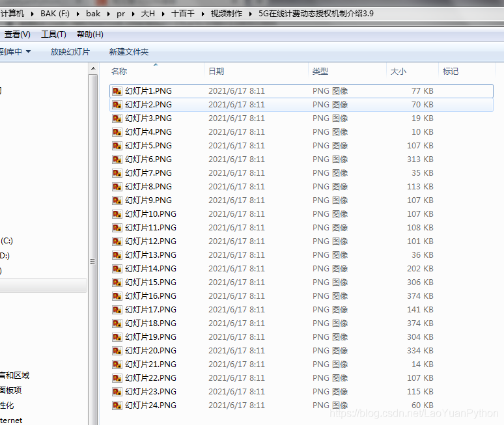Start 放映幻灯片 slideshow
Image resolution: width=504 pixels, height=425 pixels.
(x=70, y=51)
